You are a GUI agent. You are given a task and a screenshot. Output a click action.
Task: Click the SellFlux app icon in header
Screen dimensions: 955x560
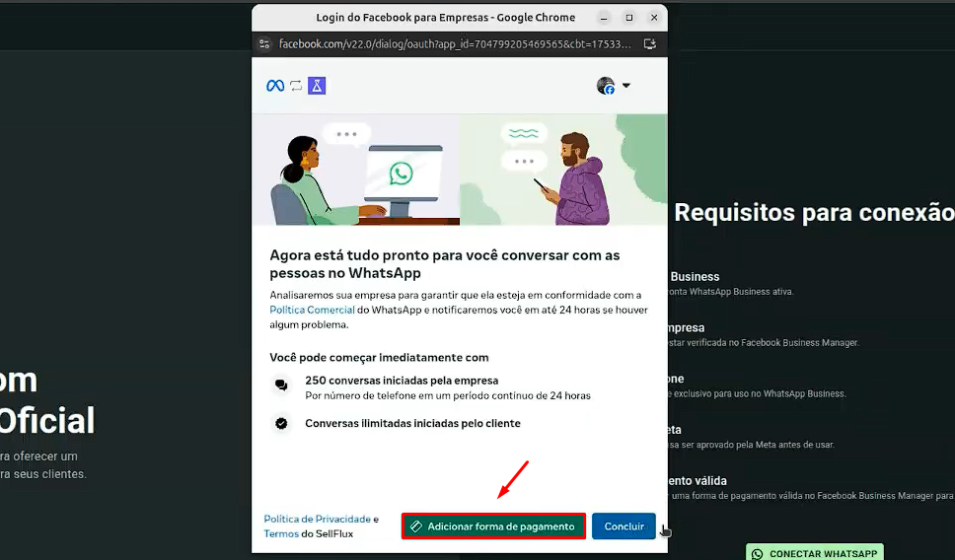coord(317,86)
